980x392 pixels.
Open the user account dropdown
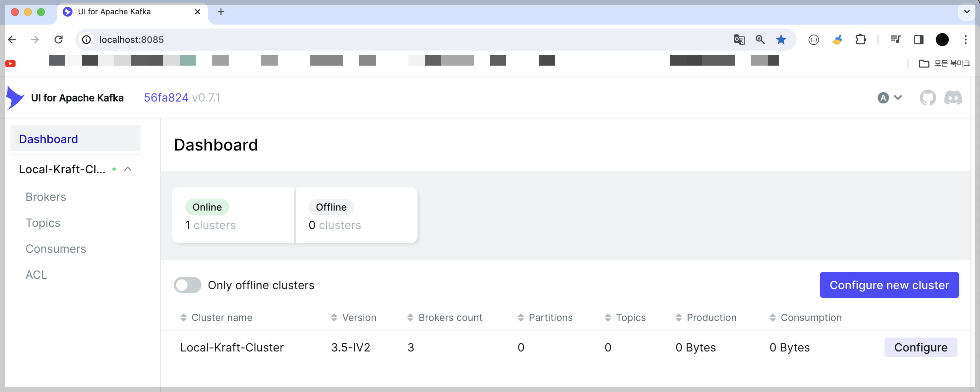(890, 98)
